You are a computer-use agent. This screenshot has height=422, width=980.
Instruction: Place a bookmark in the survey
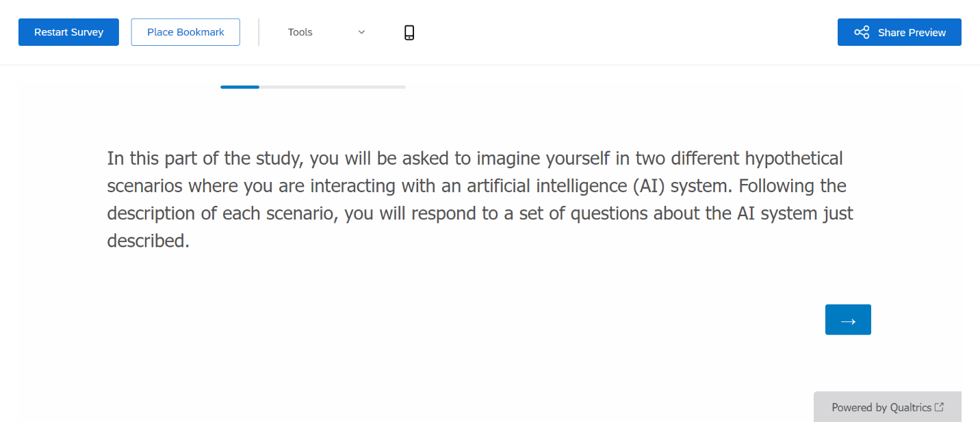point(185,32)
